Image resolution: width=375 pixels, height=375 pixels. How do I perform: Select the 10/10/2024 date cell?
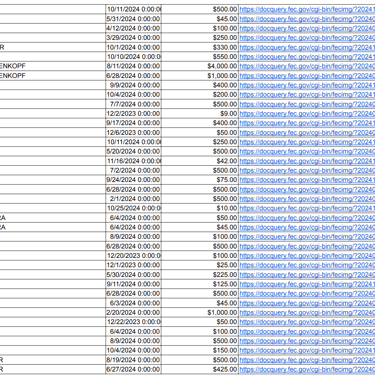(133, 57)
